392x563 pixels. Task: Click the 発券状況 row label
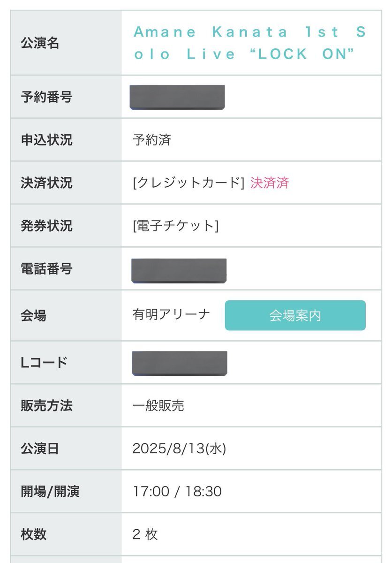[x=46, y=226]
